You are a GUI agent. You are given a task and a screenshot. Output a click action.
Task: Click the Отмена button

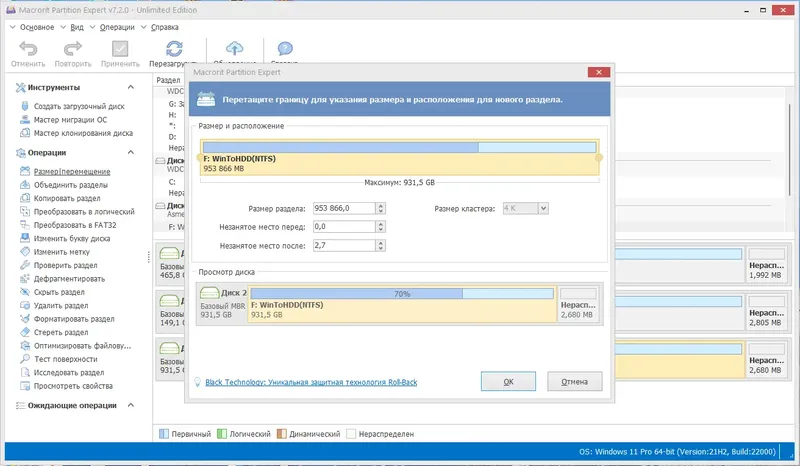coord(574,381)
